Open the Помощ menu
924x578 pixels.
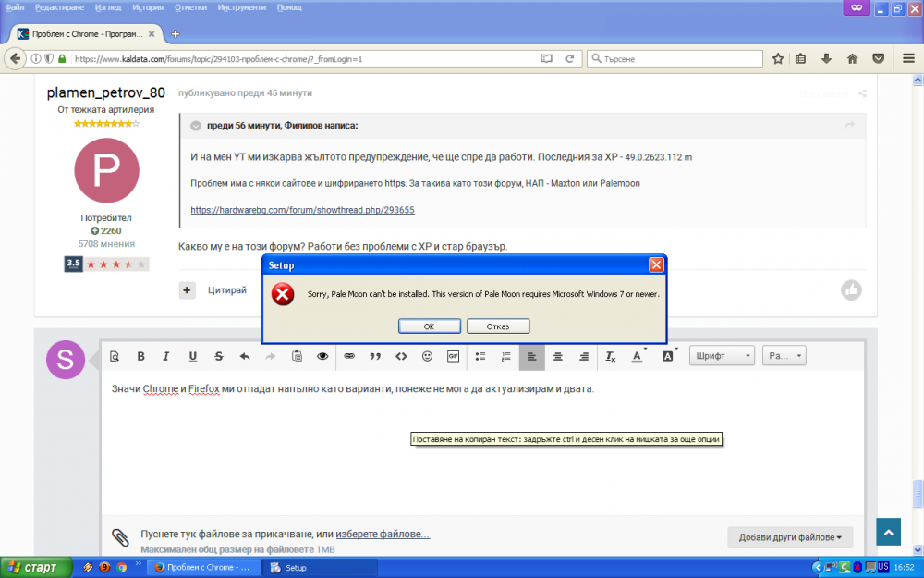(x=289, y=7)
